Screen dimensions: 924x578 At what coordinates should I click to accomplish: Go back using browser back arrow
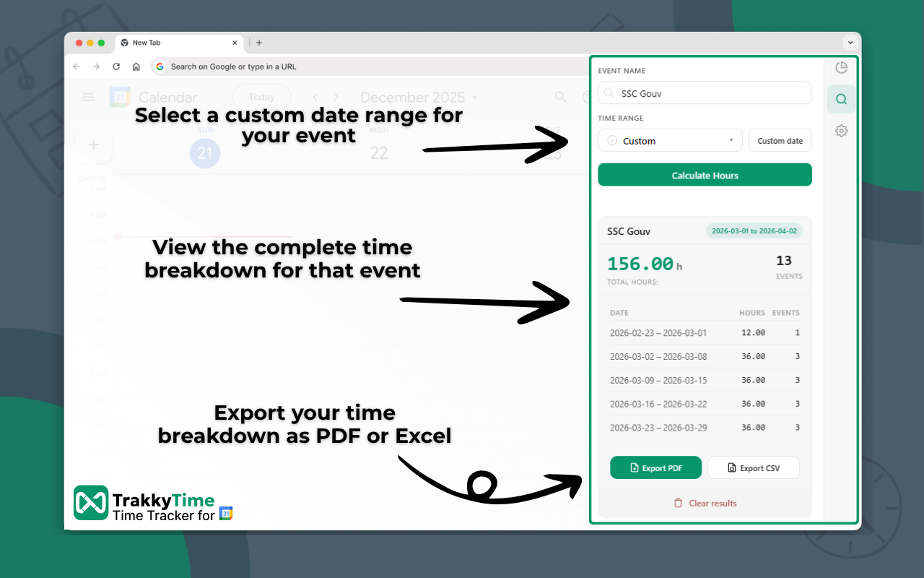click(77, 66)
